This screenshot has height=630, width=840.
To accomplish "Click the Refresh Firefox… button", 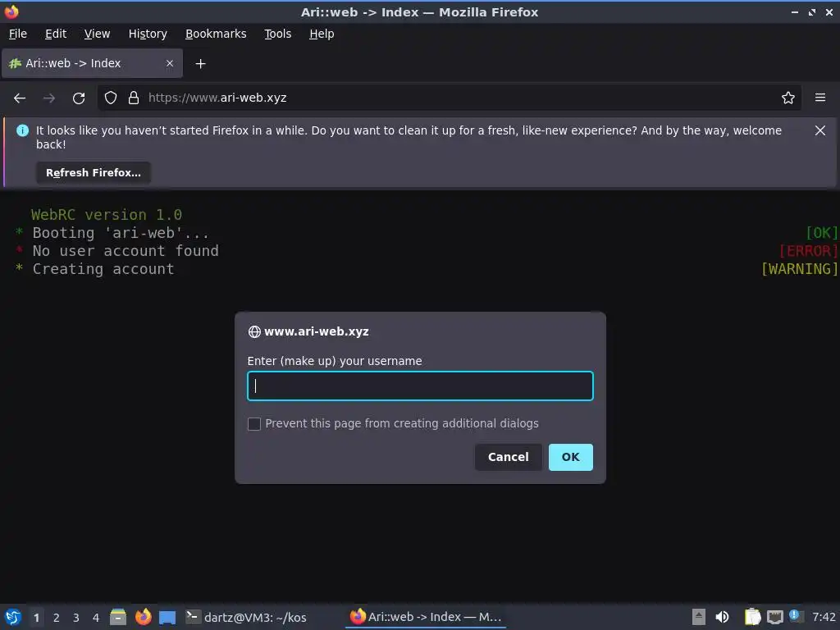I will pyautogui.click(x=94, y=172).
